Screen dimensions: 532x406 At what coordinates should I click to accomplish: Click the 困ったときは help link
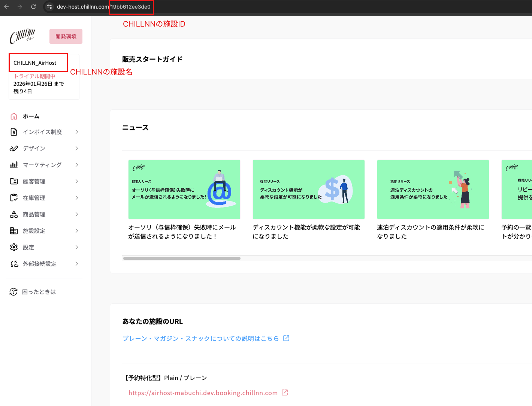coord(39,292)
